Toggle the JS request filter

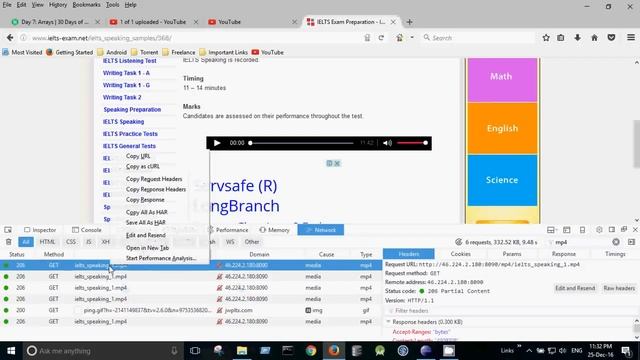click(x=89, y=242)
